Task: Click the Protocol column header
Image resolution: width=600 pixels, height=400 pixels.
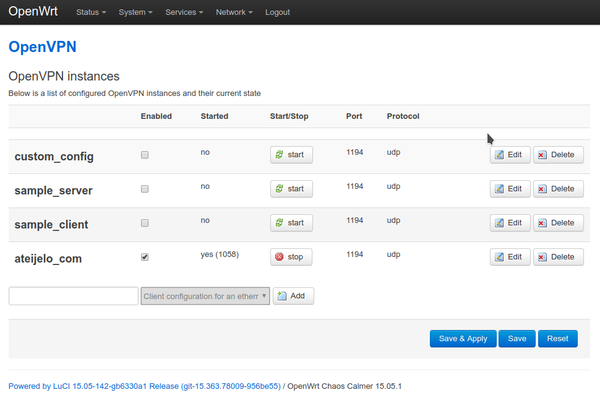Action: click(403, 116)
